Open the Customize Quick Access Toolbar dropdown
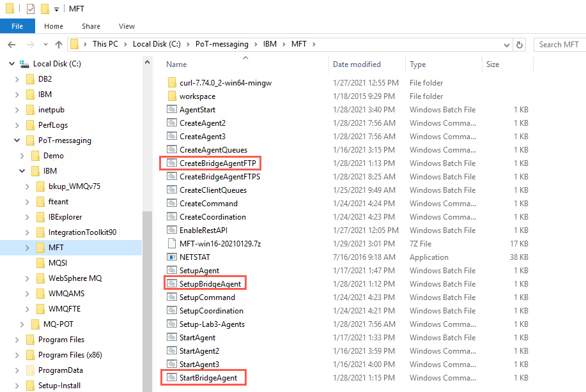 (x=56, y=10)
